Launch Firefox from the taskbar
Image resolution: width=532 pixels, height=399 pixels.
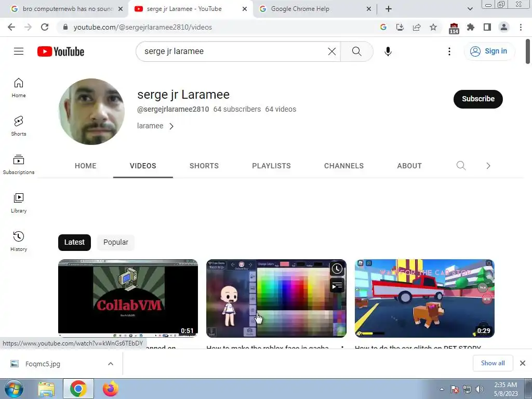tap(111, 389)
